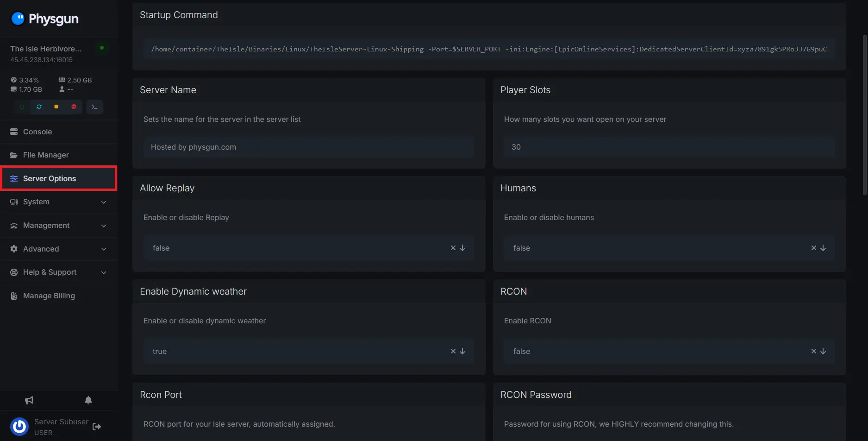Open announcements via the megaphone icon

[29, 400]
